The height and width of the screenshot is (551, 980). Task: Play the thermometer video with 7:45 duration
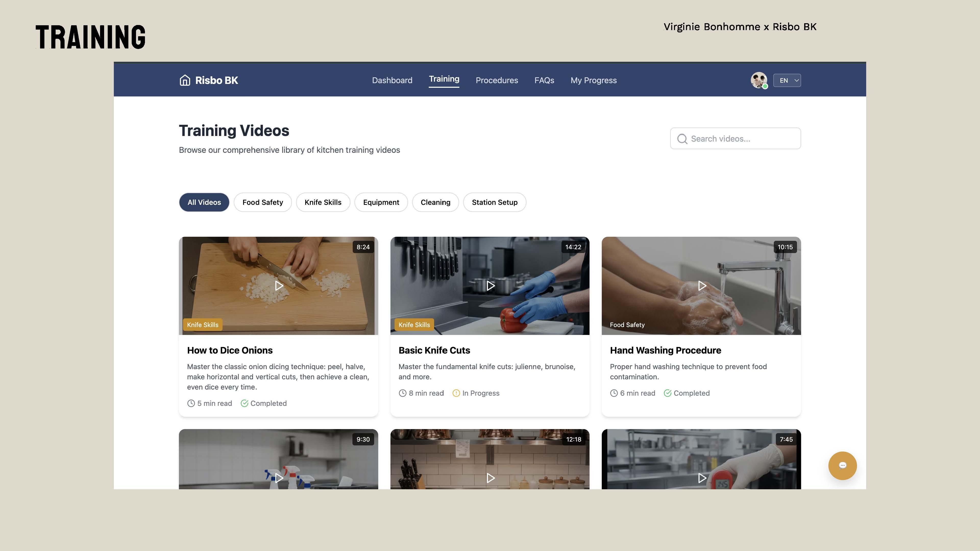pos(702,478)
